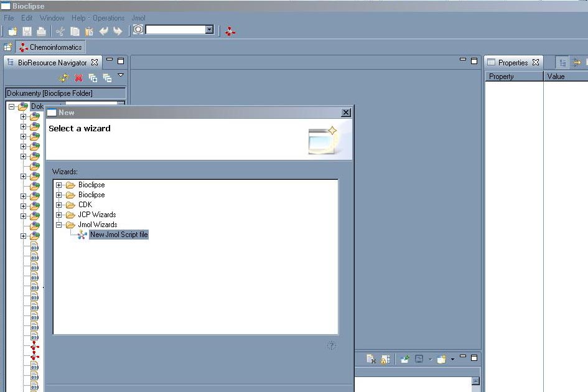Click the New wizard toolbar icon
This screenshot has width=588, height=392.
coord(12,31)
